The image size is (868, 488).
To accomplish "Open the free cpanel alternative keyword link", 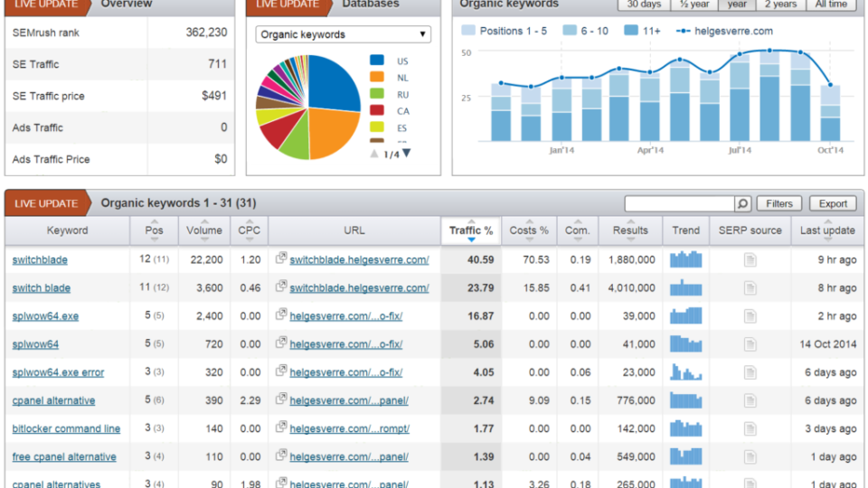I will point(64,457).
